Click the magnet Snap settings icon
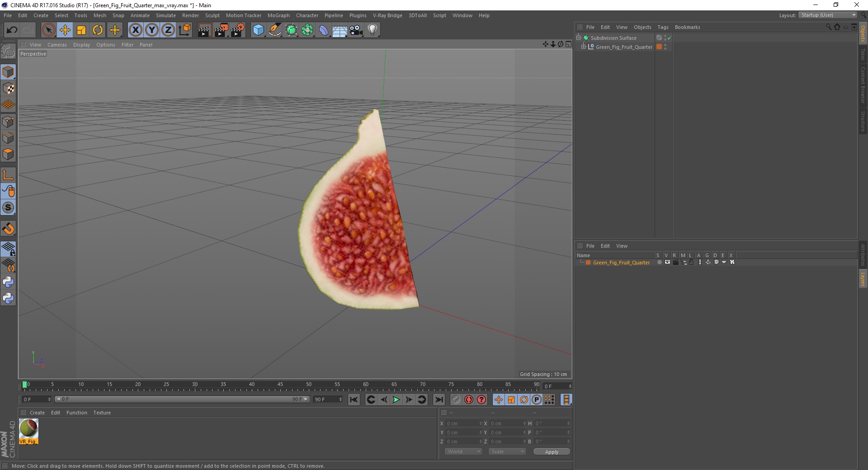The height and width of the screenshot is (470, 868). pyautogui.click(x=8, y=229)
